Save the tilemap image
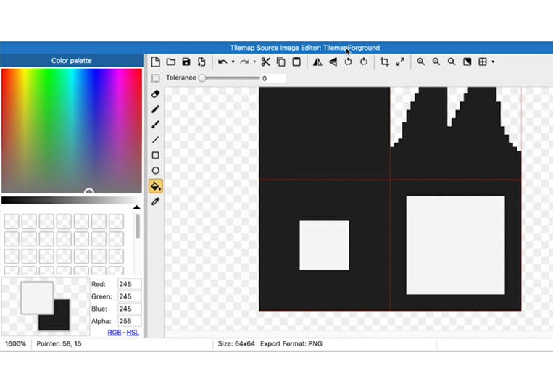The image size is (553, 392). click(x=186, y=62)
